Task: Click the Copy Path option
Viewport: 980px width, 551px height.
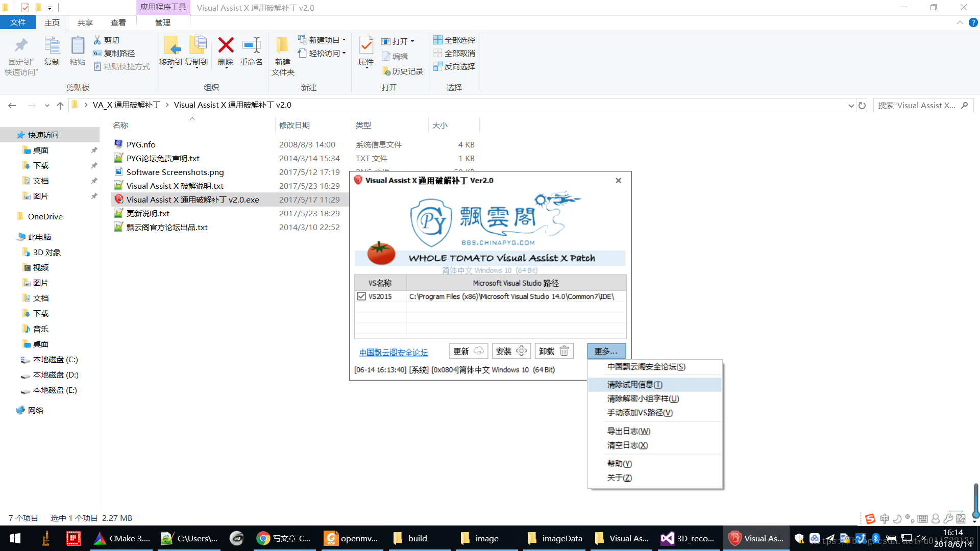Action: point(114,53)
